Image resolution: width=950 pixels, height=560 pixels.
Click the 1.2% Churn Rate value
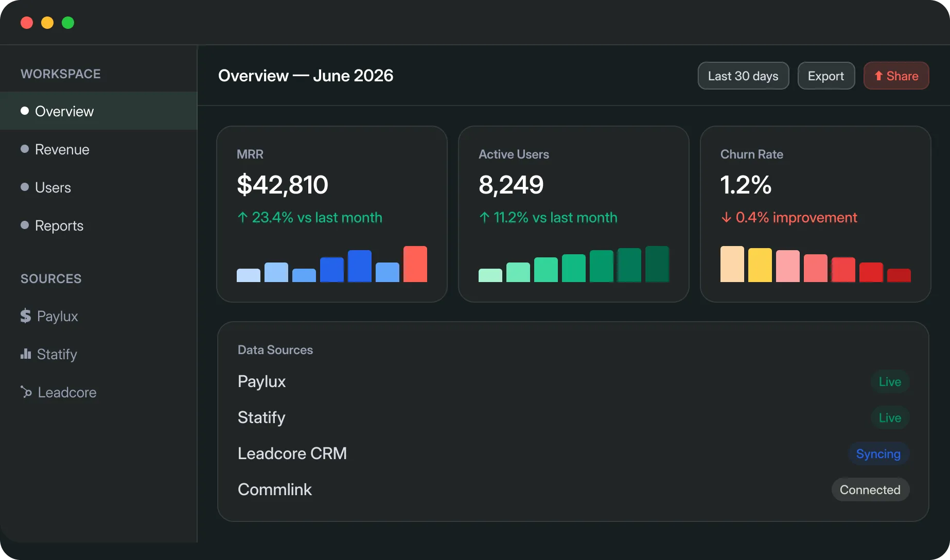(746, 185)
